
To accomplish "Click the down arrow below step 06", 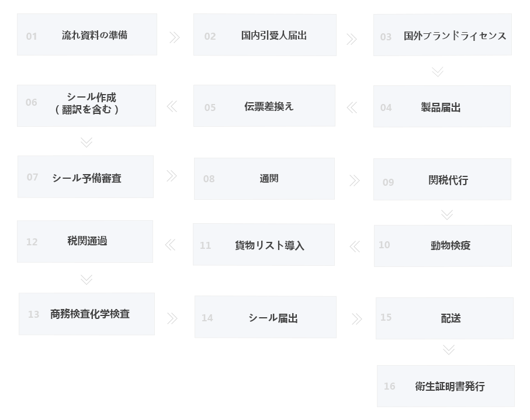I will (86, 142).
